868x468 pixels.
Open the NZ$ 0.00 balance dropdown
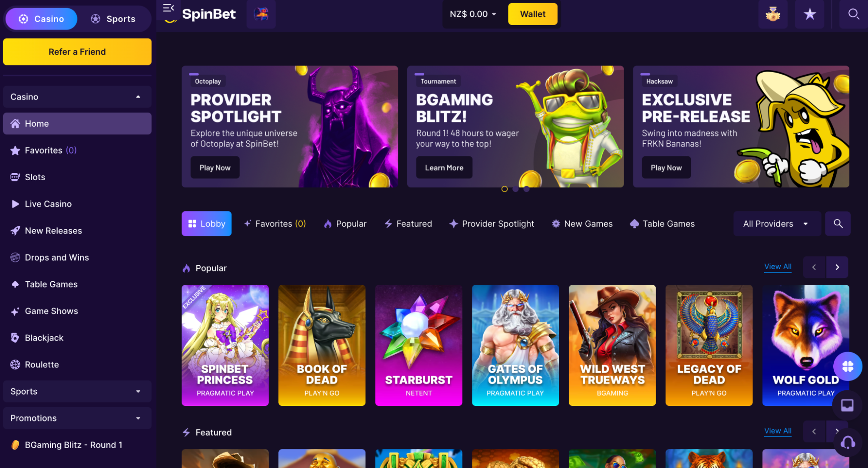coord(473,14)
